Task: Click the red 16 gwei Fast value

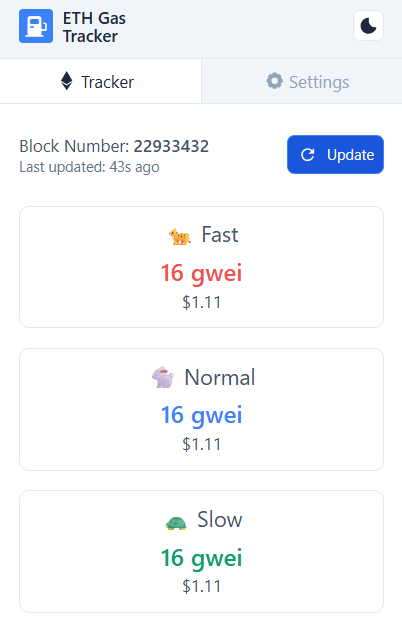Action: click(202, 273)
